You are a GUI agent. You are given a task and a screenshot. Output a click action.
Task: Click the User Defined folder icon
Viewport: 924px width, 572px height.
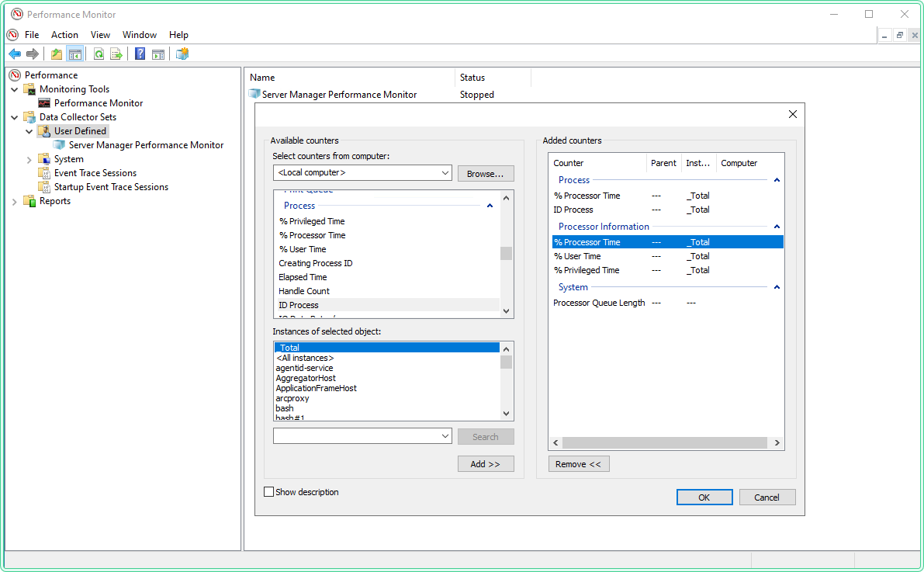coord(44,131)
